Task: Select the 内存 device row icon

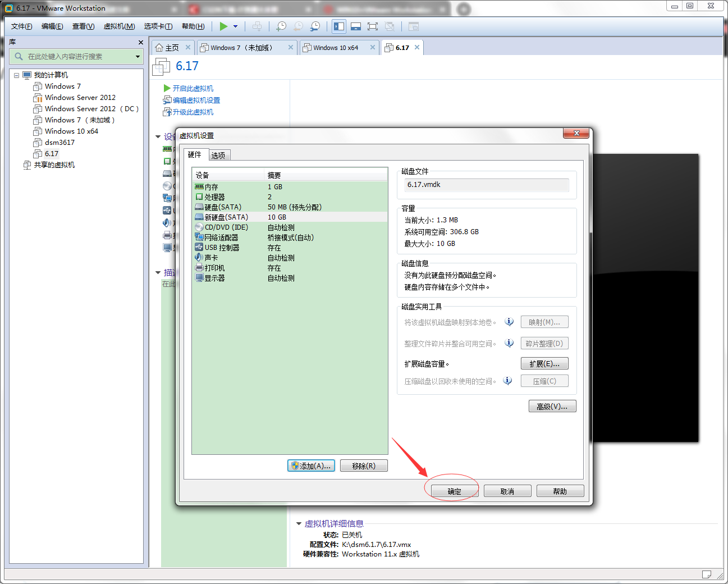Action: 199,187
